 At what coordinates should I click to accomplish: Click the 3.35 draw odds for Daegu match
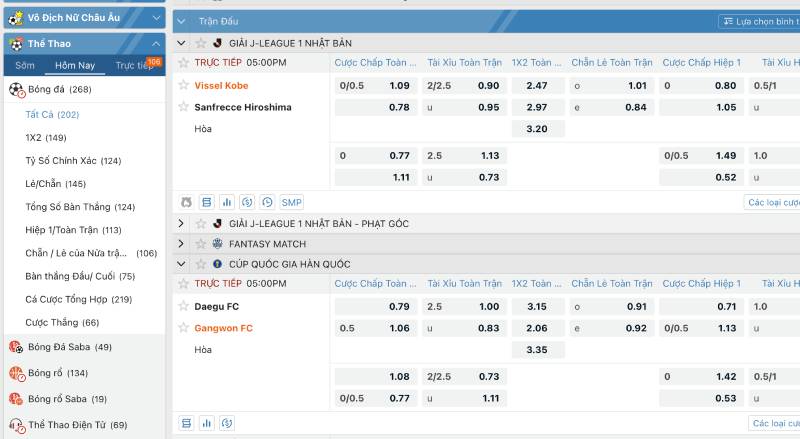pyautogui.click(x=536, y=350)
